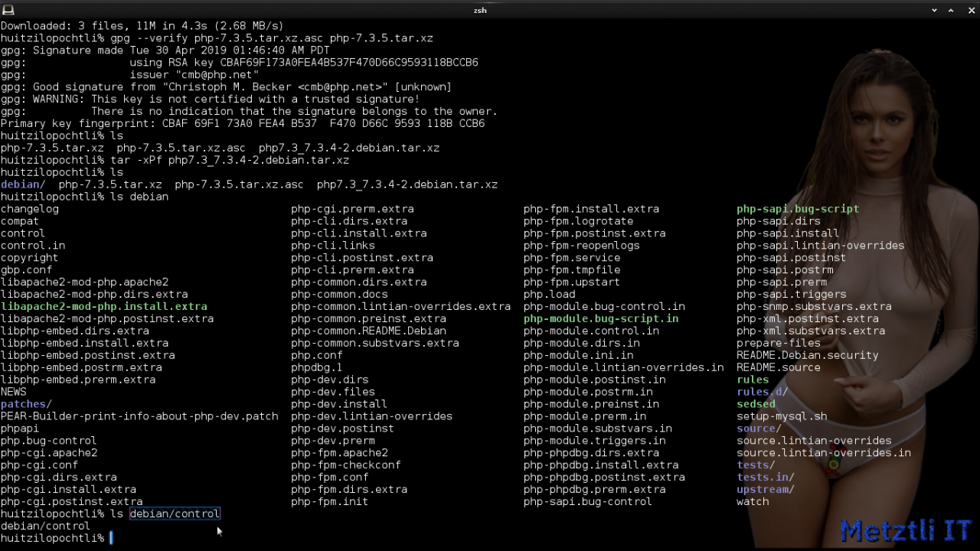Click the 'upstream/' directory entry
The height and width of the screenshot is (551, 980).
tap(766, 490)
